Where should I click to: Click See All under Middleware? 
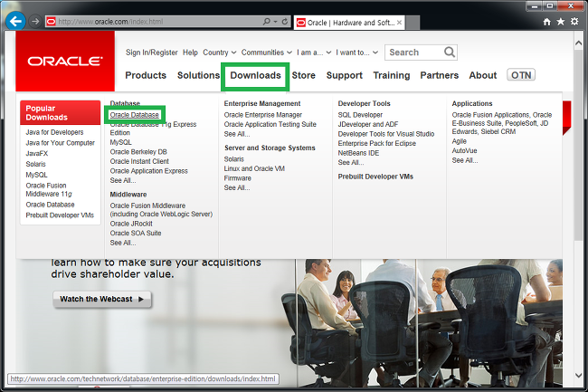[x=123, y=243]
